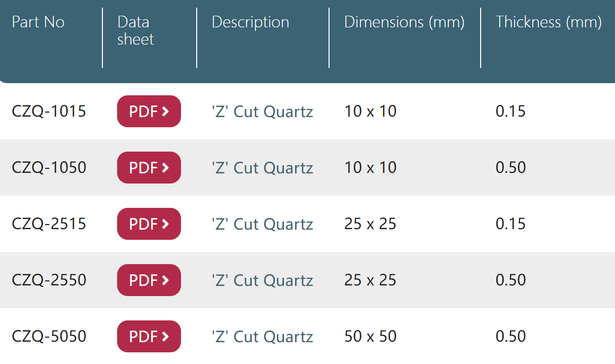Click 'Z' Cut Quartz link for CZQ-1015
The height and width of the screenshot is (364, 615).
point(263,112)
